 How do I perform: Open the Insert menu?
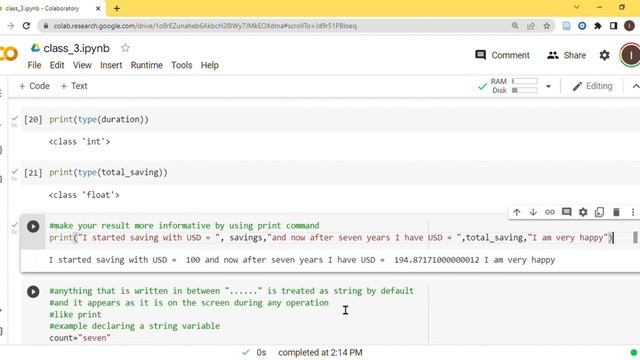click(x=111, y=65)
